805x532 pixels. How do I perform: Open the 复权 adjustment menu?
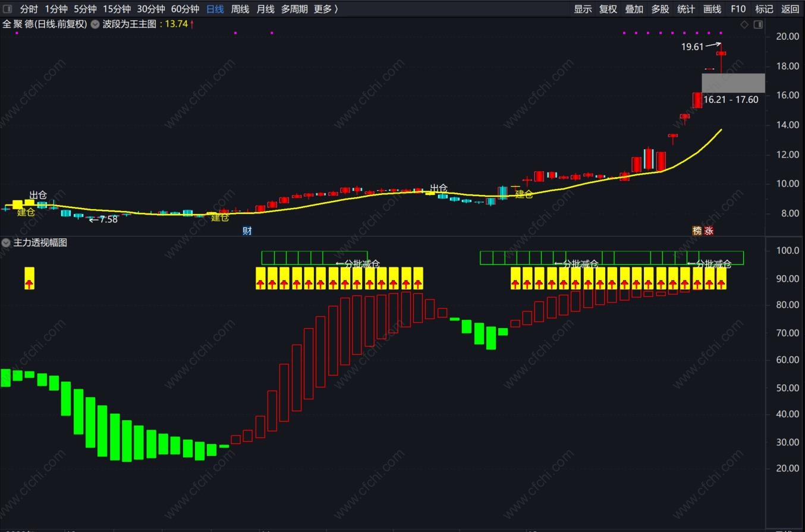pos(608,9)
